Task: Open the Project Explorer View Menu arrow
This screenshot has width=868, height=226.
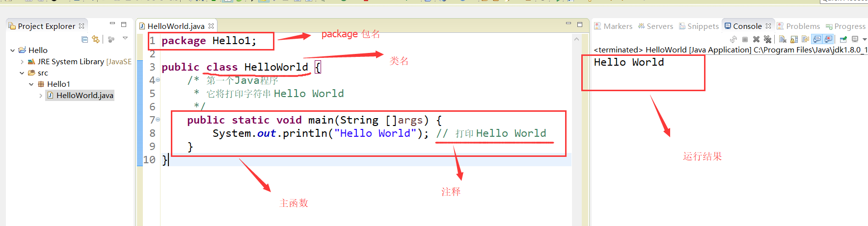Action: (x=125, y=38)
